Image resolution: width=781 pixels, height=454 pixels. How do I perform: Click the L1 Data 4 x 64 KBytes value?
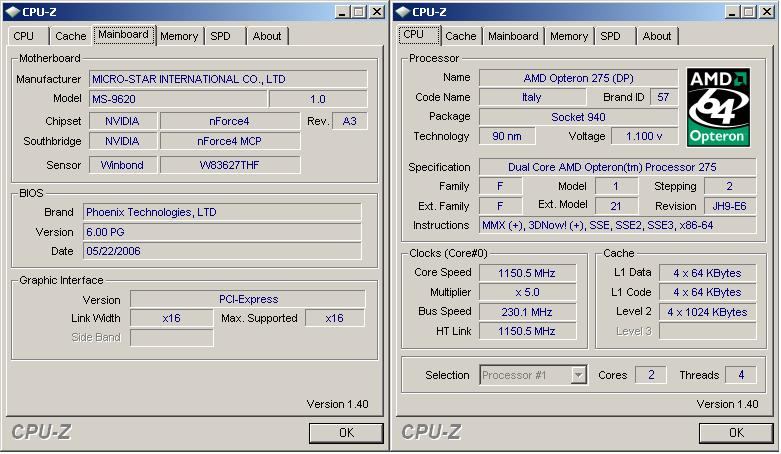pyautogui.click(x=707, y=273)
